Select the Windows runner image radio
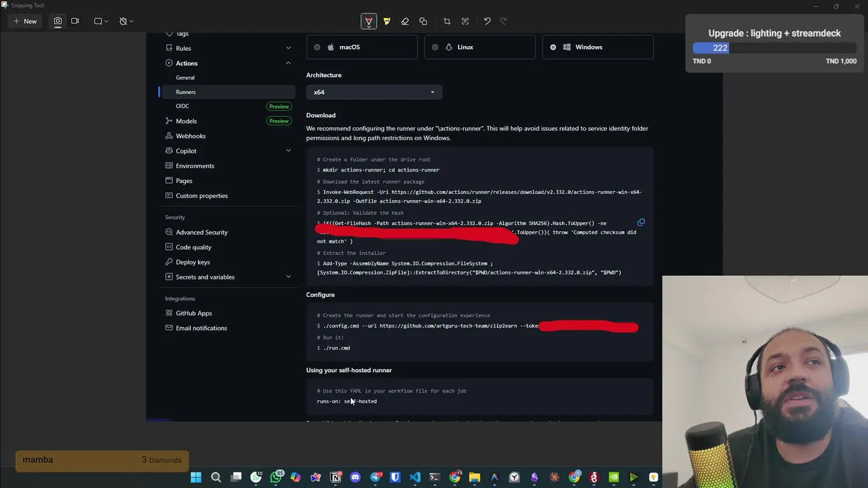Image resolution: width=868 pixels, height=488 pixels. [x=553, y=47]
